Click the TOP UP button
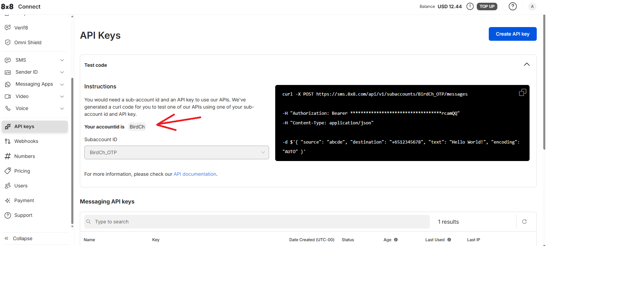 487,6
